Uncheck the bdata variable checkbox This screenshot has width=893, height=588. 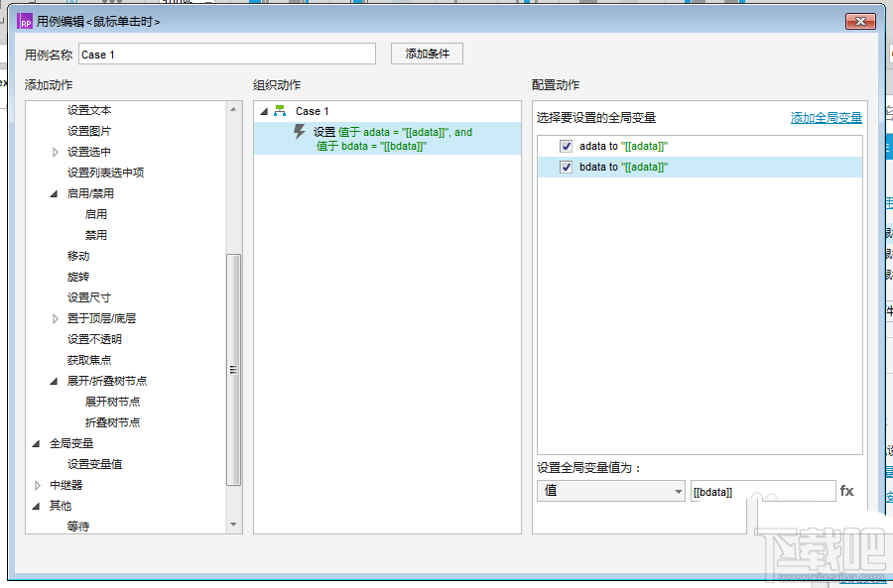click(567, 167)
